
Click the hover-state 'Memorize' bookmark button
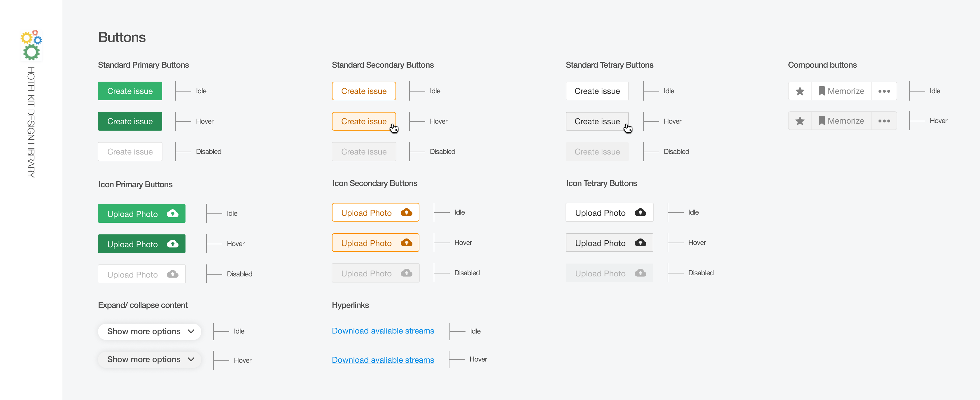841,121
